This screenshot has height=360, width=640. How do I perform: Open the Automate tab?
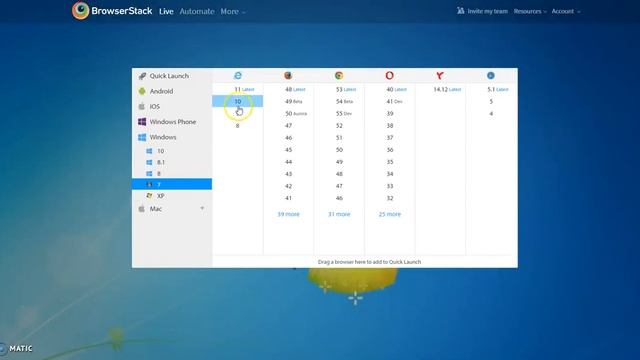[197, 11]
